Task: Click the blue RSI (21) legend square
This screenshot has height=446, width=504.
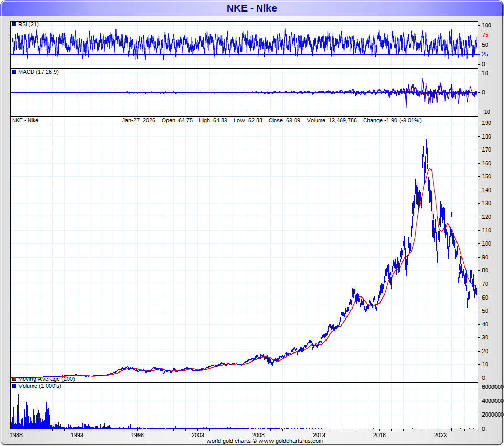Action: pyautogui.click(x=14, y=25)
